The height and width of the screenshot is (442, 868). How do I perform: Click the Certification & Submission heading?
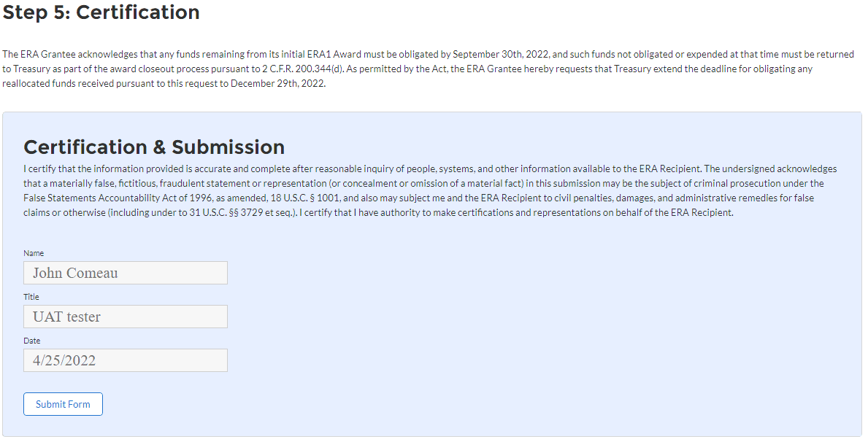(x=154, y=147)
